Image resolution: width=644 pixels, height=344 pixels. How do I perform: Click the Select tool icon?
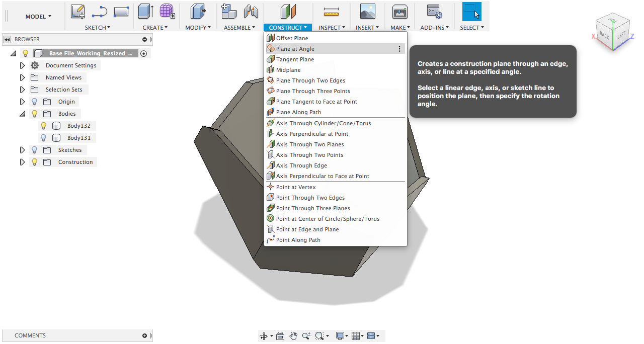pyautogui.click(x=472, y=11)
